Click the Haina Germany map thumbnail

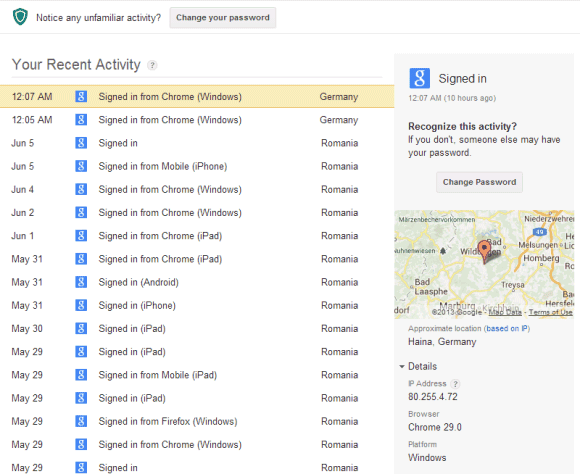coord(484,264)
